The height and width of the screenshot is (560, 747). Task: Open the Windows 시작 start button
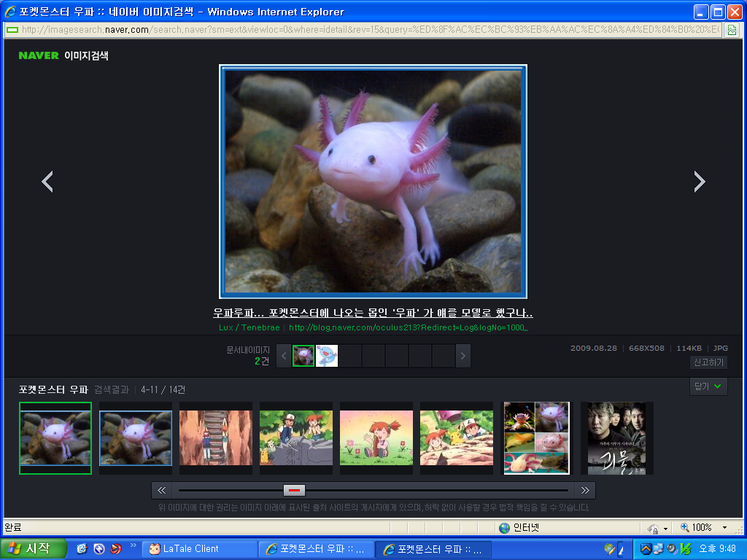pos(33,549)
